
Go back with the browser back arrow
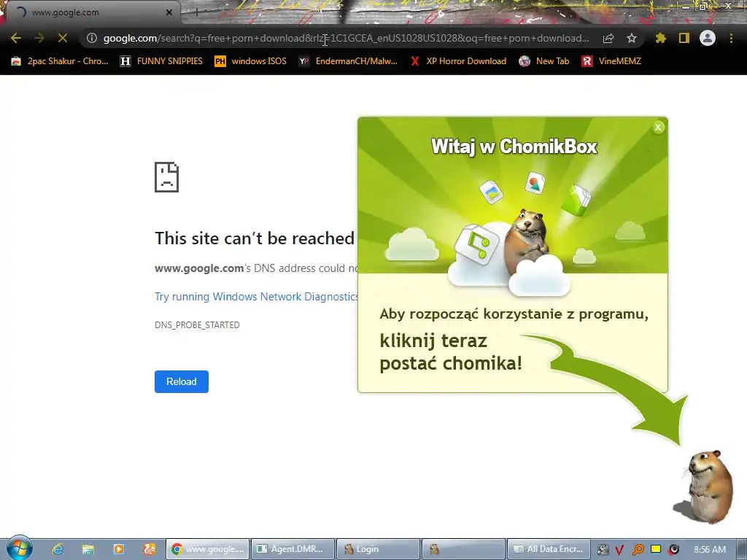(16, 38)
